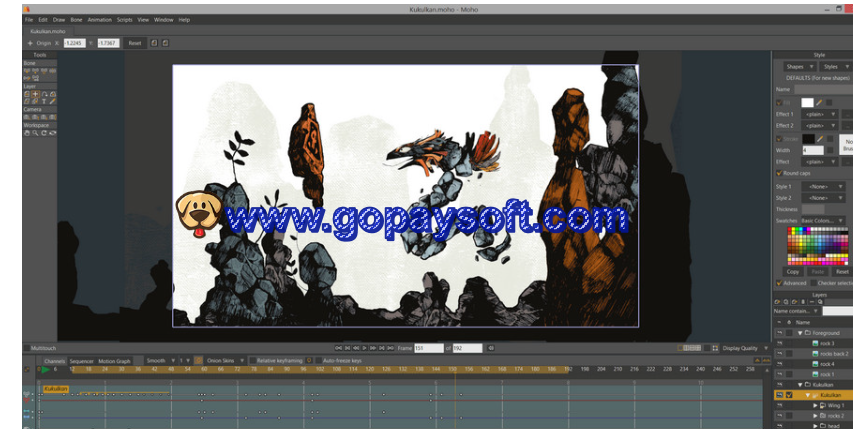Select the Orbit Workspace tool
Screen dimensions: 853x429
point(53,133)
